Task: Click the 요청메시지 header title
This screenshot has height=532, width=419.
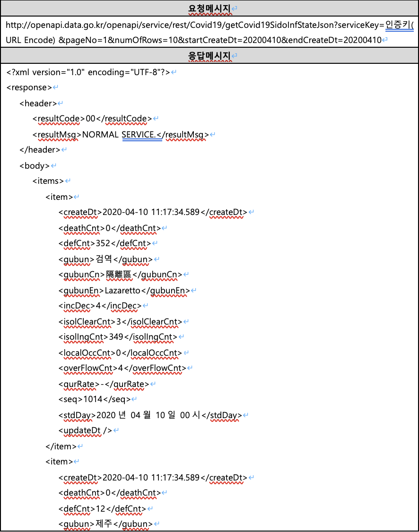Action: pyautogui.click(x=209, y=9)
